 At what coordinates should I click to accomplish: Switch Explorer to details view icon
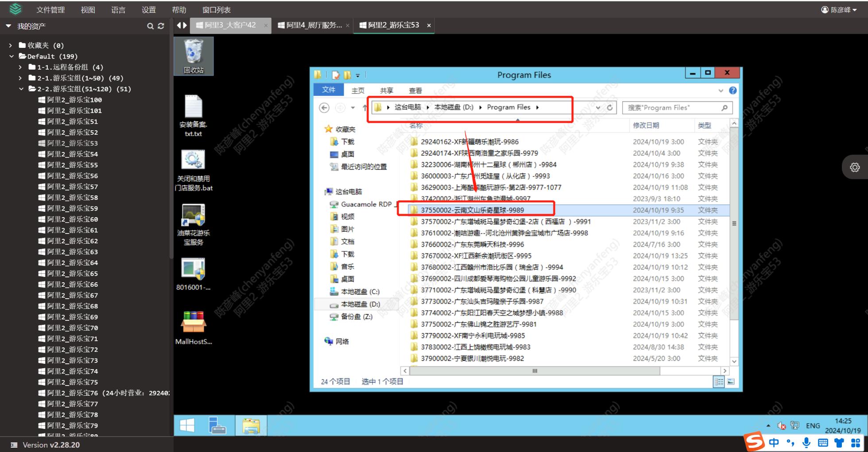coord(719,382)
